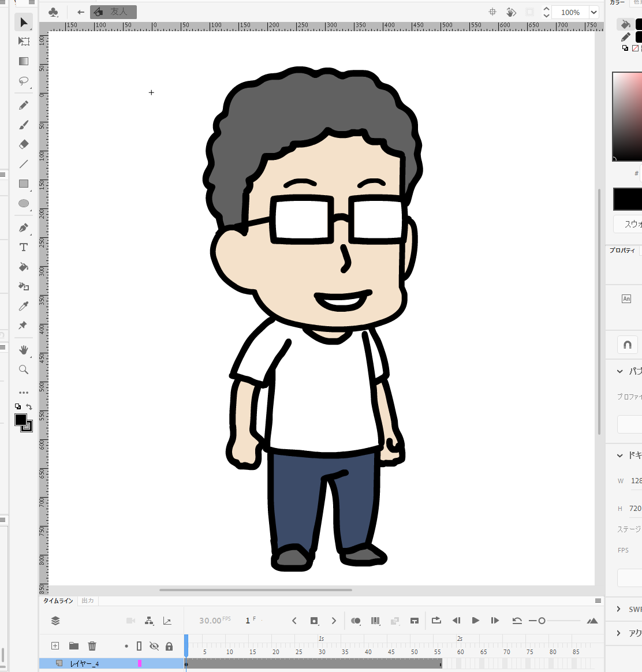The image size is (642, 672).
Task: Open the insert keyframe dropdown button
Action: [x=314, y=621]
